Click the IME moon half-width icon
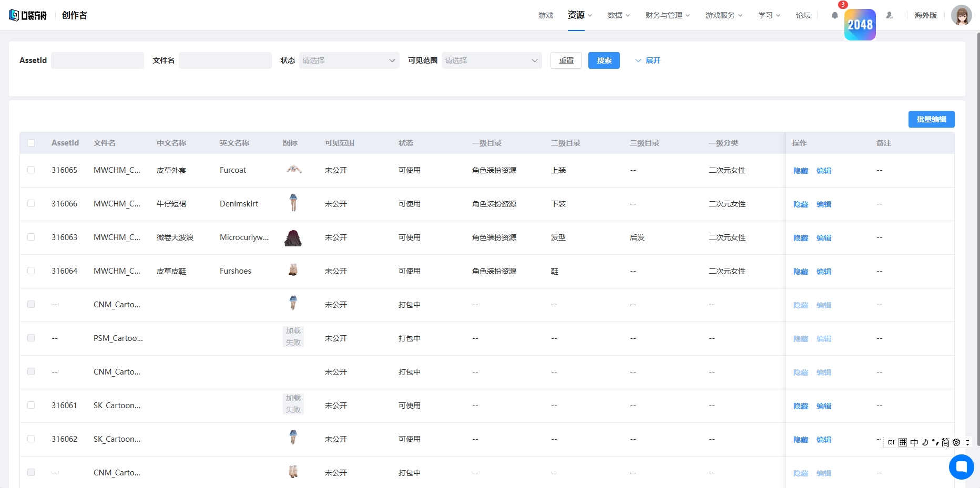Viewport: 980px width, 488px height. coord(925,442)
